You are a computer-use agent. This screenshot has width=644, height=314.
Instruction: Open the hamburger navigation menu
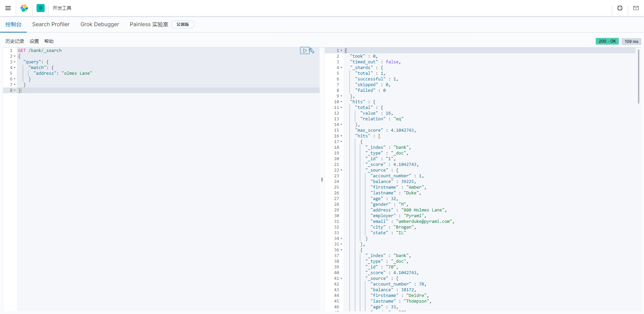[x=8, y=8]
